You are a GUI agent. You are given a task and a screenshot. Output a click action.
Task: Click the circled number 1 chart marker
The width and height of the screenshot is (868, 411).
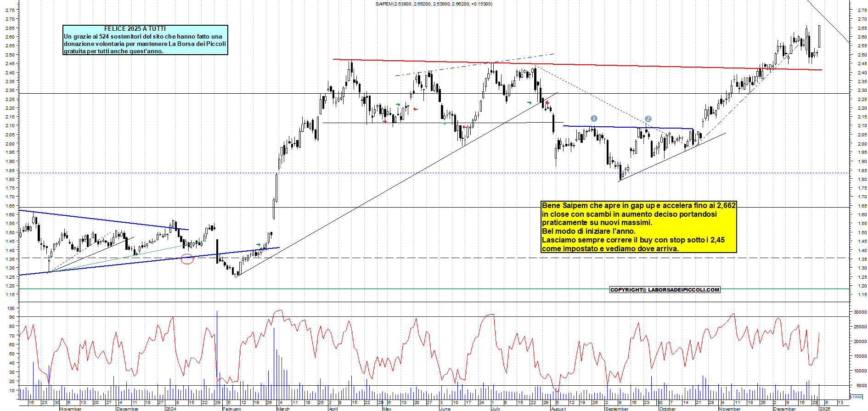pos(594,118)
